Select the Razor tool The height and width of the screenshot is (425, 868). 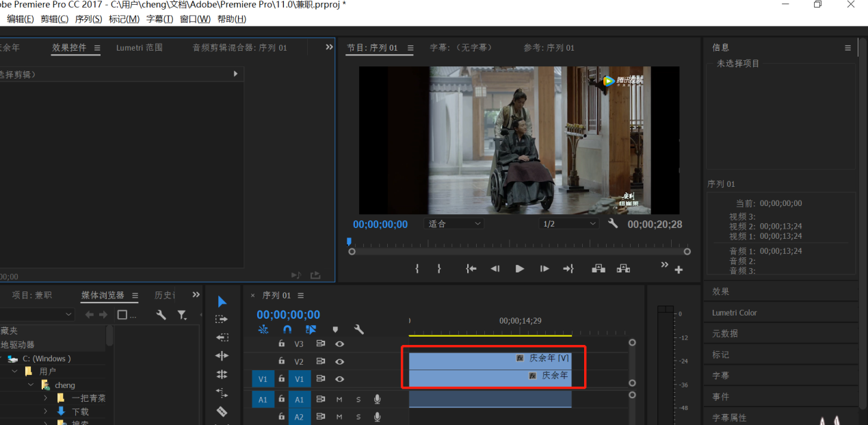point(222,411)
